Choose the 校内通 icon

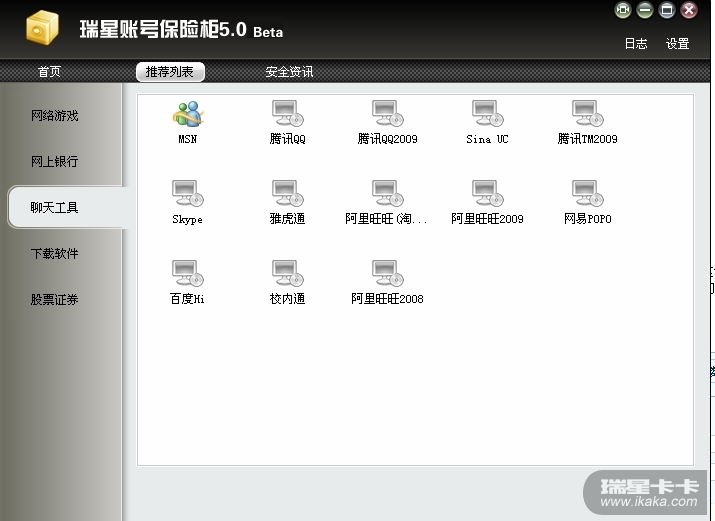288,273
